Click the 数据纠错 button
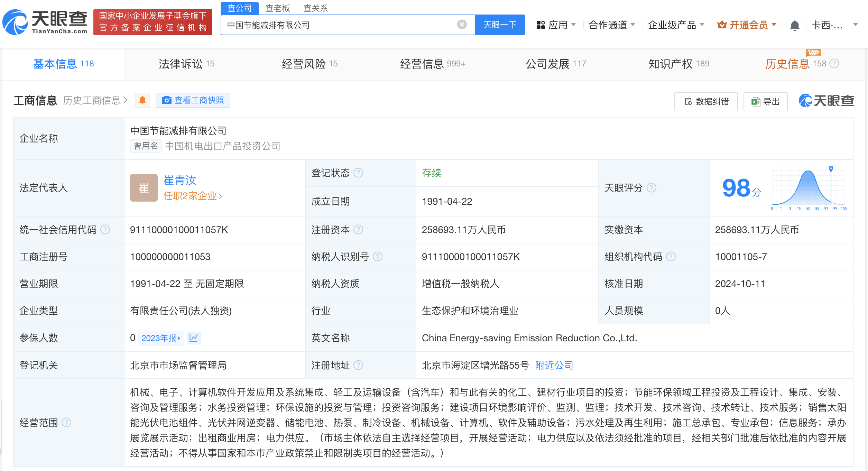Screen dimensions: 868x471 706,101
